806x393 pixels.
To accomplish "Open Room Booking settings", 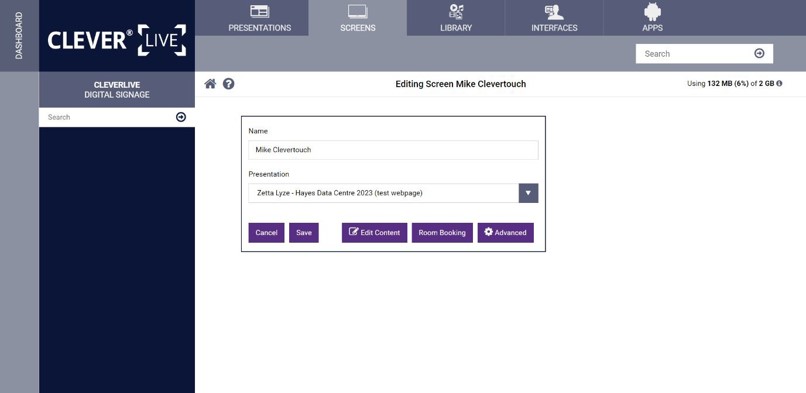I will (442, 233).
